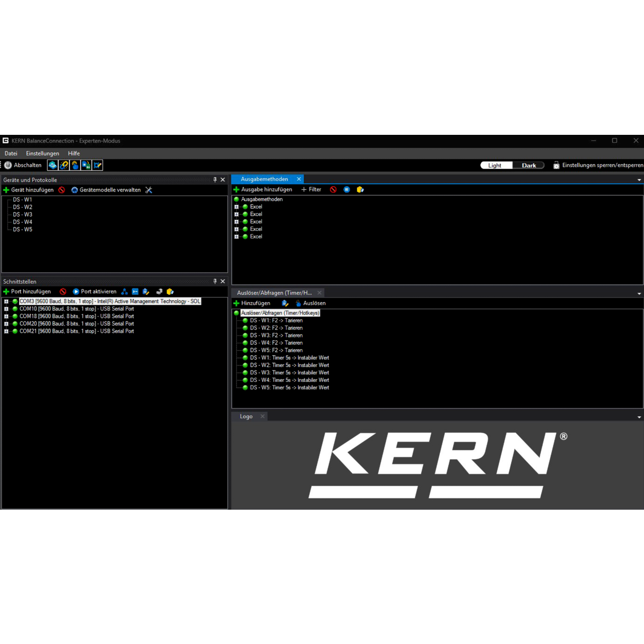Click the pause icon in Ausgabemethoden toolbar
This screenshot has height=644, width=644.
[x=347, y=189]
